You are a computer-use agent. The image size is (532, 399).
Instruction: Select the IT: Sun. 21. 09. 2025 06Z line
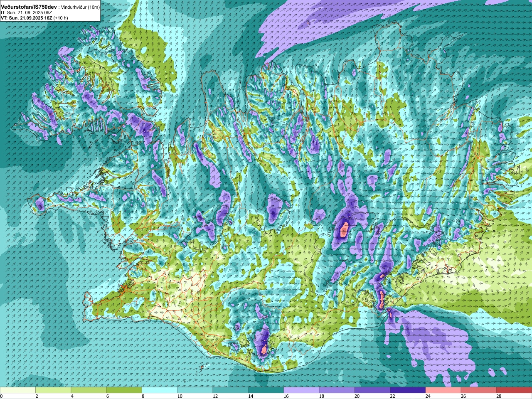pyautogui.click(x=26, y=13)
